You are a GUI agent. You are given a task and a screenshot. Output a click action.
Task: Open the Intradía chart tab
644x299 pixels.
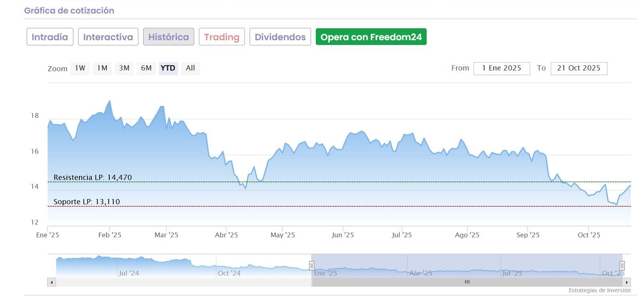pyautogui.click(x=50, y=37)
